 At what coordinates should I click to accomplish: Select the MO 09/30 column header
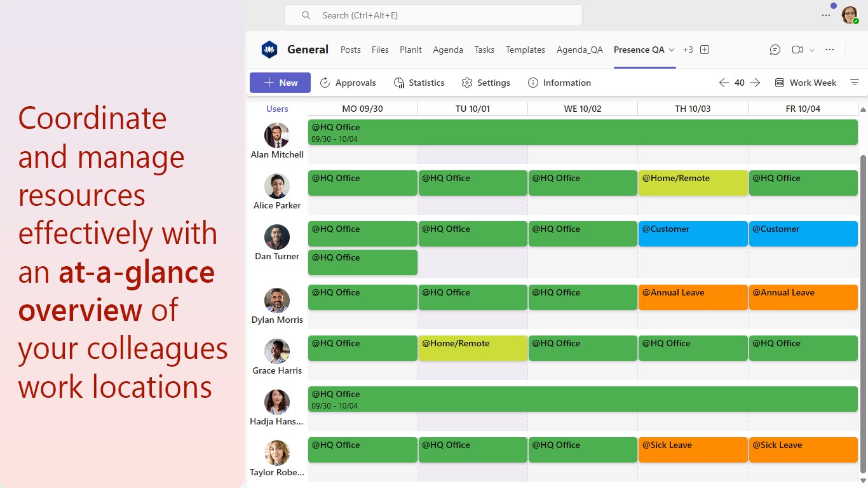[x=362, y=109]
